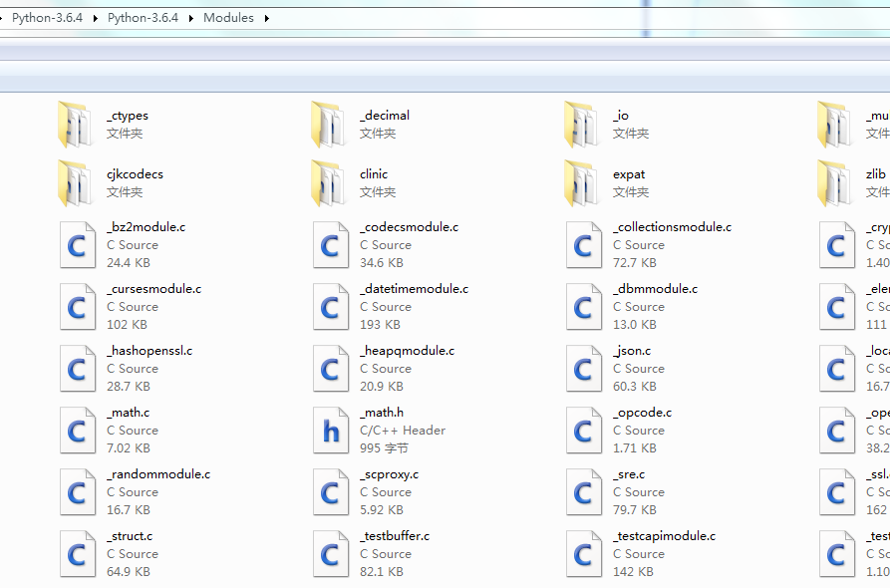Click the _dbmmodule.c file name
The image size is (890, 588).
pos(656,289)
